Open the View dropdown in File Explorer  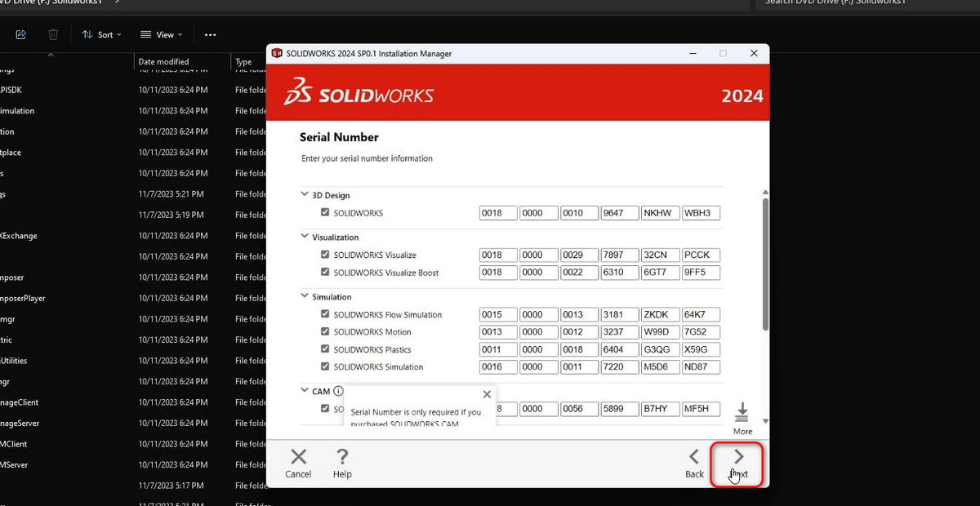162,35
